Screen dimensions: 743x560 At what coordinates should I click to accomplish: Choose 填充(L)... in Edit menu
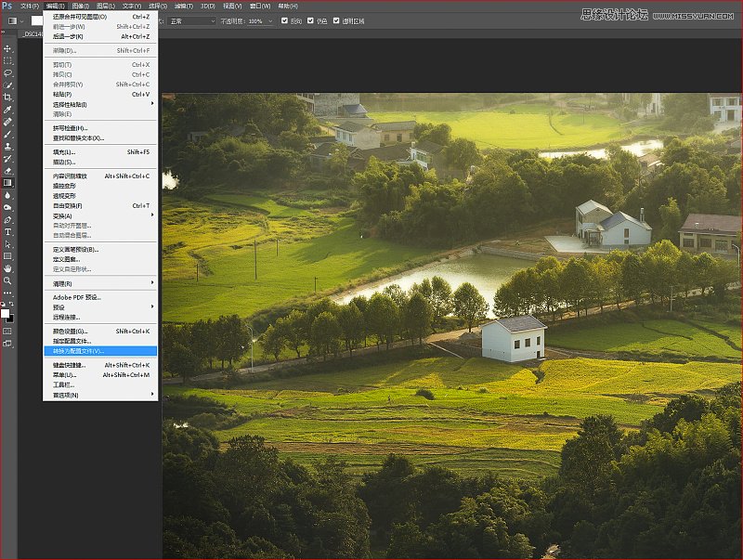click(100, 152)
